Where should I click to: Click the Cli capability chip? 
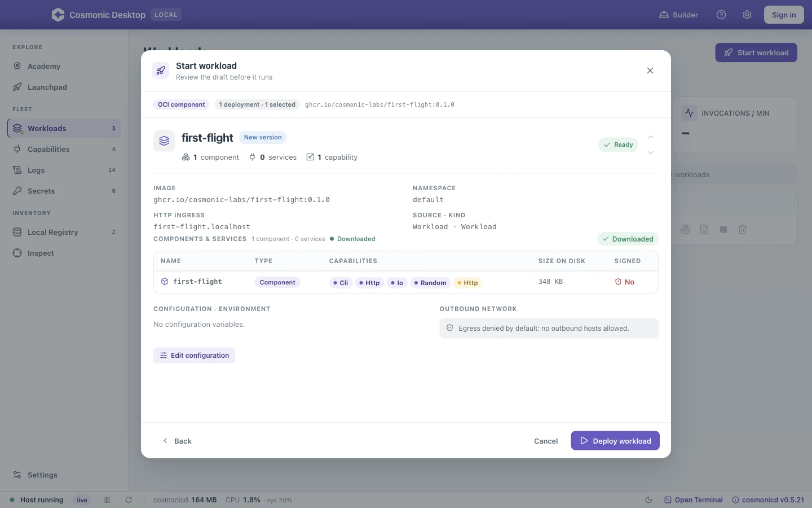pyautogui.click(x=341, y=283)
